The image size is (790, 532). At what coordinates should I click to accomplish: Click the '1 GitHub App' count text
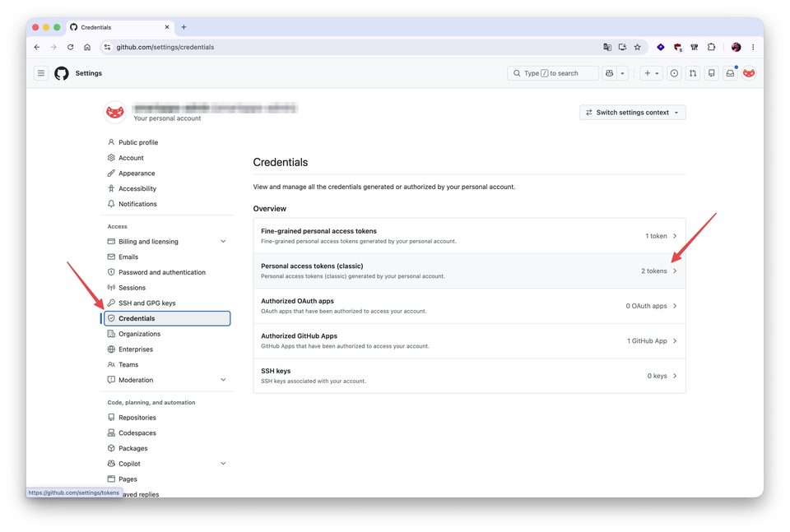click(647, 340)
